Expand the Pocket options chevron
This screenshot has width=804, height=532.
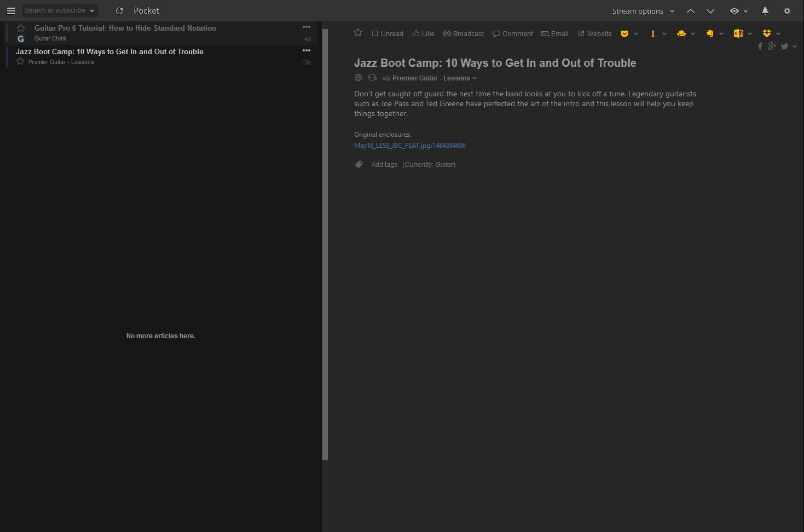(x=636, y=34)
